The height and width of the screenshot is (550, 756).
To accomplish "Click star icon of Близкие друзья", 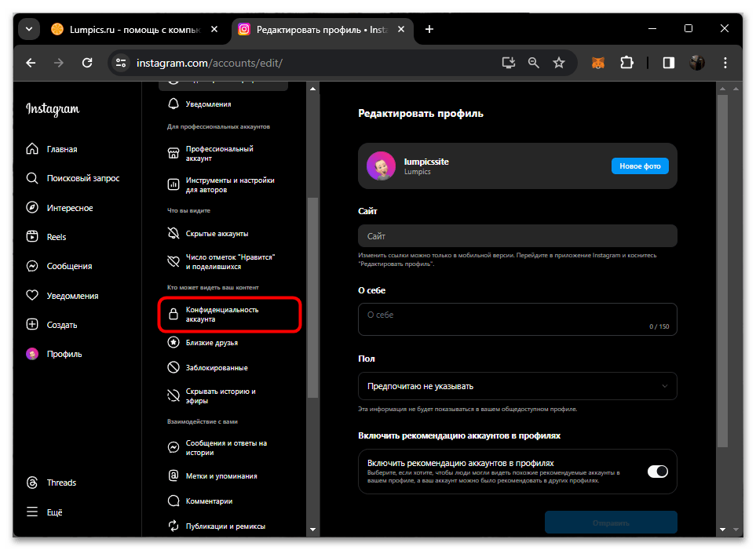I will pyautogui.click(x=173, y=342).
